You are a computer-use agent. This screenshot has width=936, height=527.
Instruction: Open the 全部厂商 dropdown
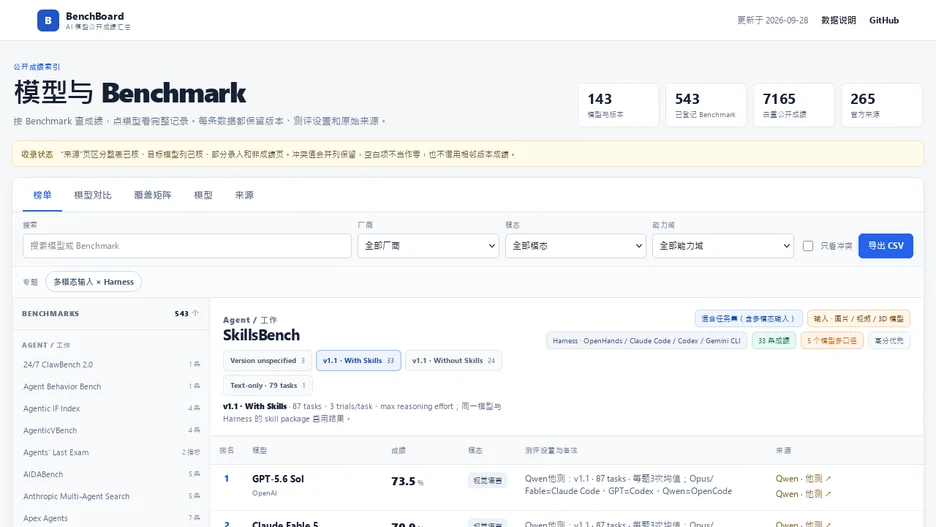[429, 246]
